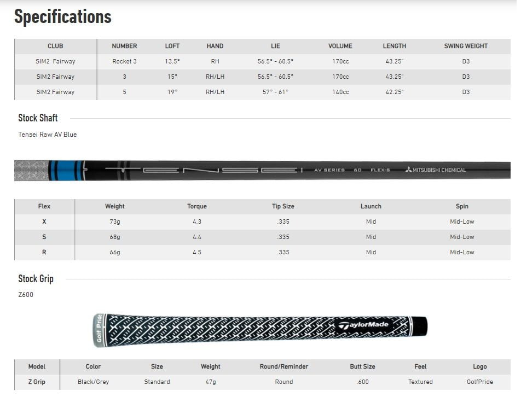Click the Round/Reminder column header

(283, 366)
